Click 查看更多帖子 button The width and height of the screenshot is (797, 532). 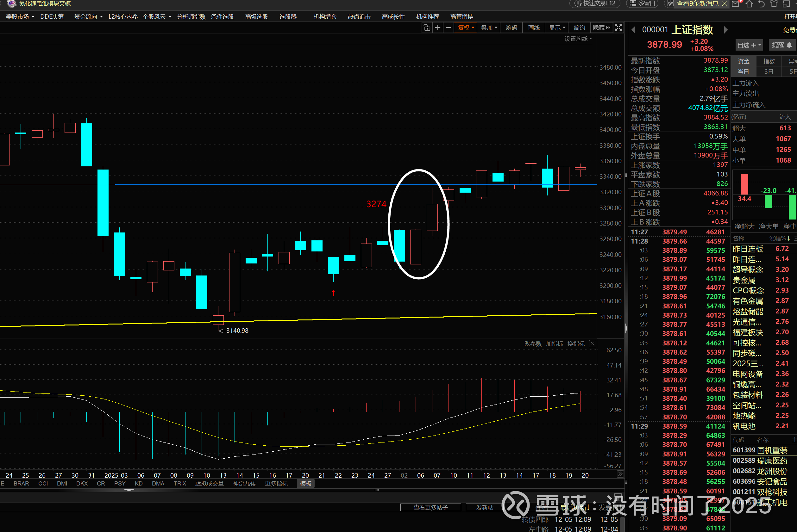click(x=430, y=507)
